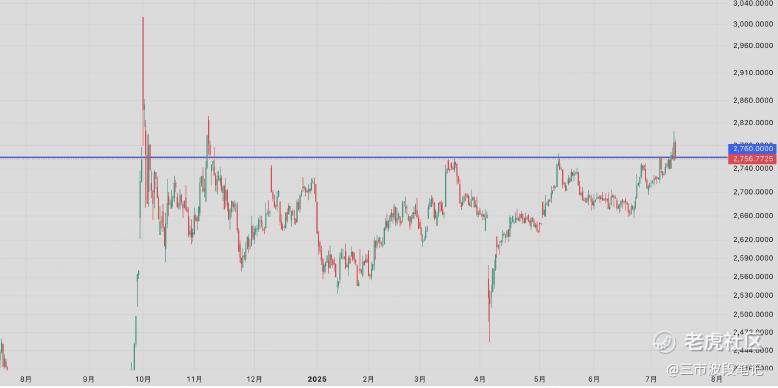
Task: Select the blue horizontal price line
Action: click(364, 157)
